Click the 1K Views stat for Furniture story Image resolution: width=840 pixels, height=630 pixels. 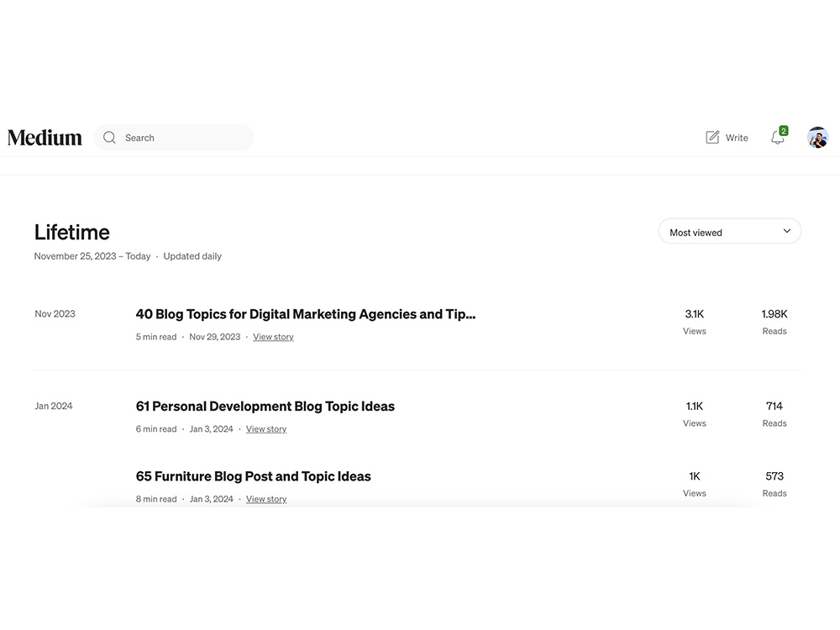(x=695, y=485)
